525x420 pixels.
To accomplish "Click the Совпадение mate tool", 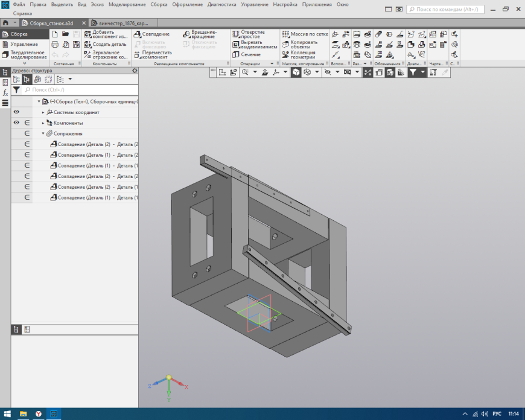I will 155,34.
